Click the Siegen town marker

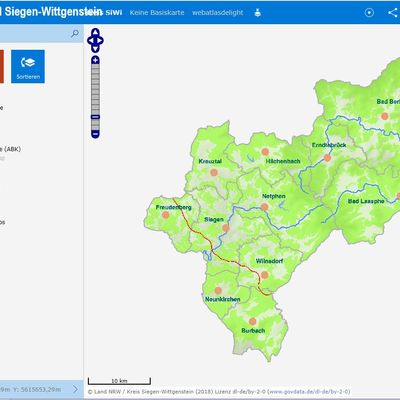226,228
